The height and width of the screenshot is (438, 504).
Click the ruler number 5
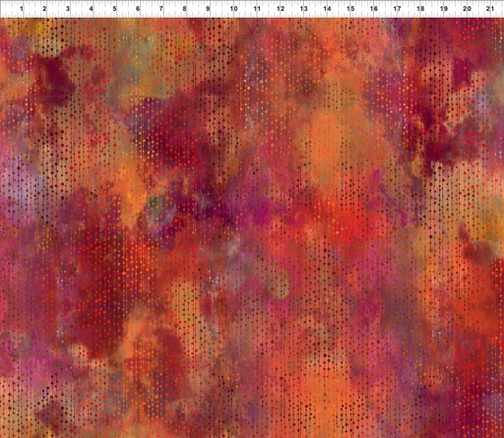(x=114, y=9)
